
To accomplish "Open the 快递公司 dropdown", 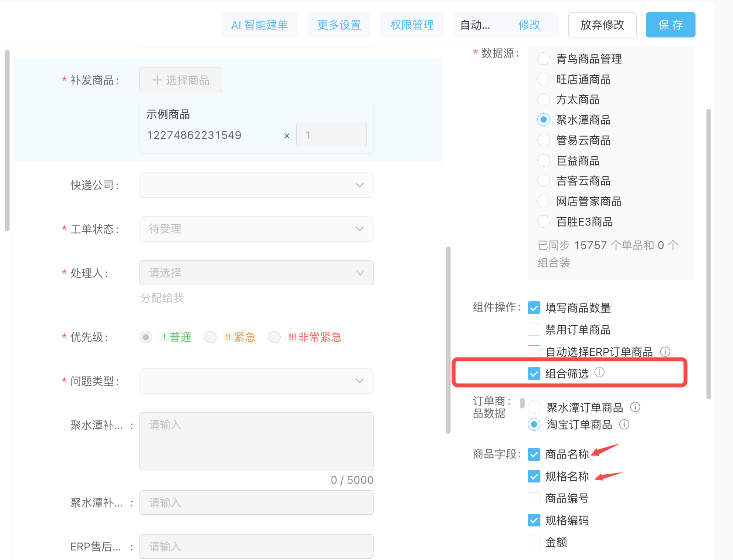I will tap(256, 185).
